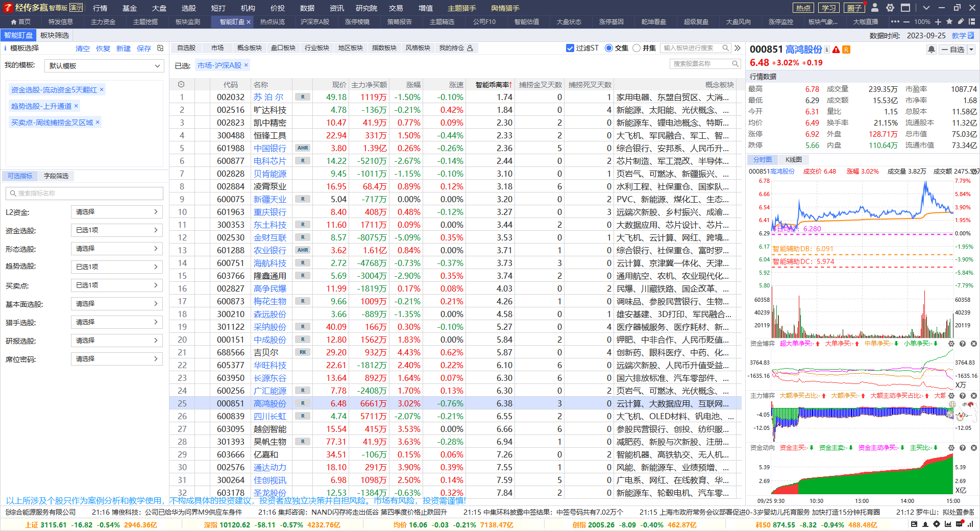The width and height of the screenshot is (980, 531).
Task: Expand the 趋势选股 已选1项 selector
Action: coord(116,267)
